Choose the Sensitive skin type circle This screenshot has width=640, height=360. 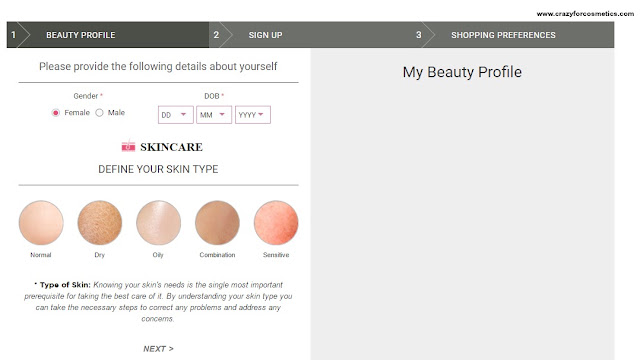coord(276,222)
